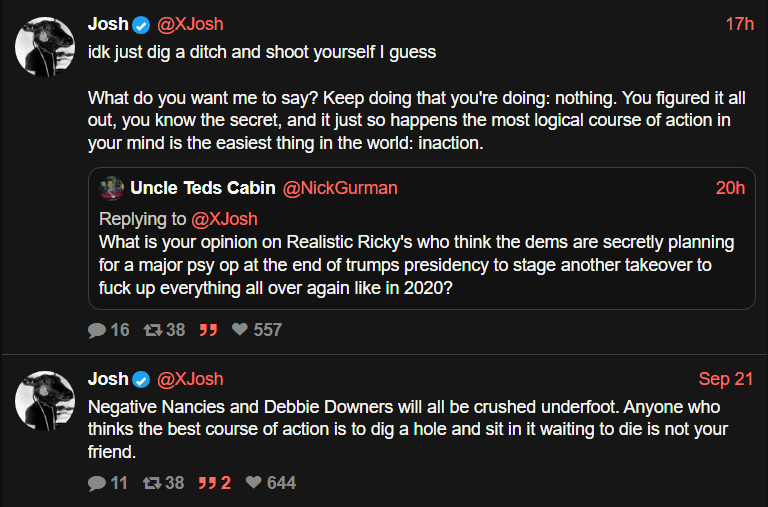
Task: Open @XJosh handle in first tweet header
Action: click(190, 24)
